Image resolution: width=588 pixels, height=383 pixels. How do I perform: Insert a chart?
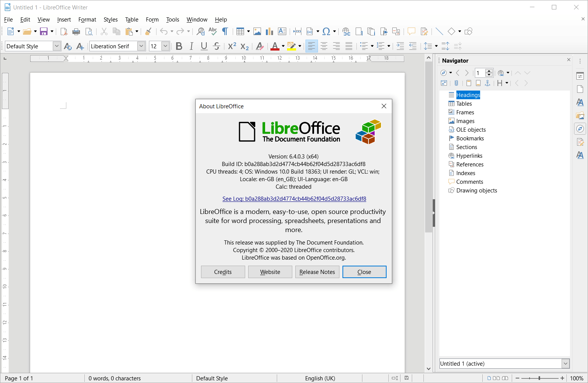coord(269,31)
